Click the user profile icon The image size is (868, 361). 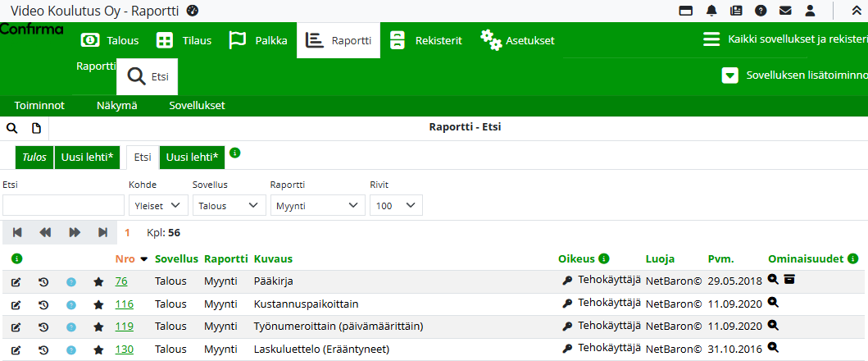click(810, 11)
